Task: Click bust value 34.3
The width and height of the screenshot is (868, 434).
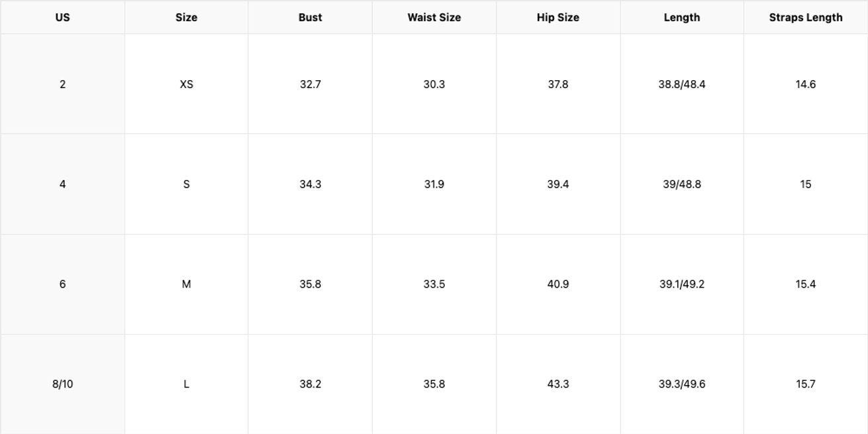Action: point(310,184)
